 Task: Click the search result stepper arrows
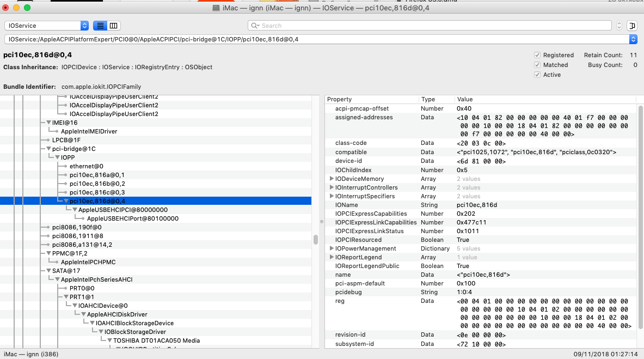(x=619, y=26)
